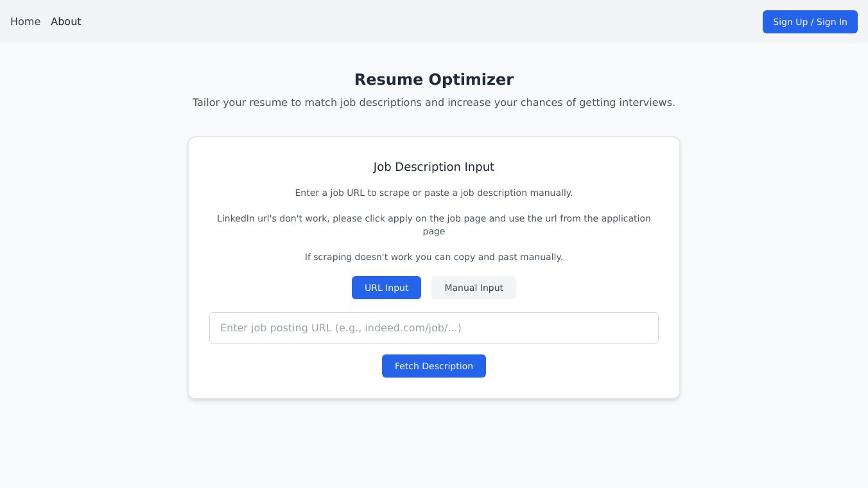
Task: Navigate Home from the top navigation bar
Action: point(25,22)
